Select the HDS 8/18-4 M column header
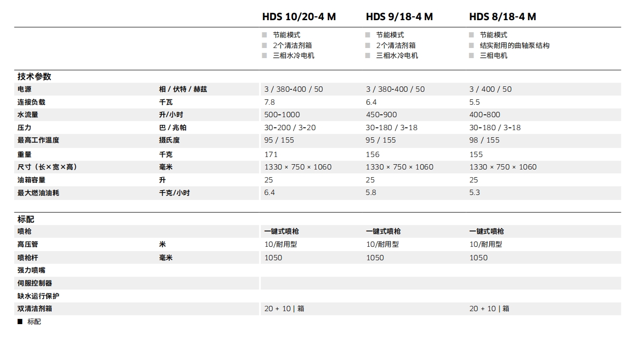 (502, 17)
